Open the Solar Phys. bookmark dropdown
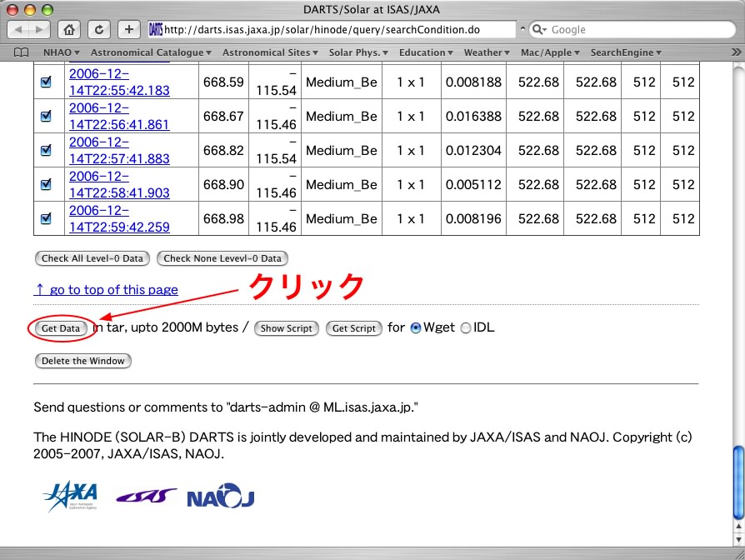The image size is (745, 560). 358,52
